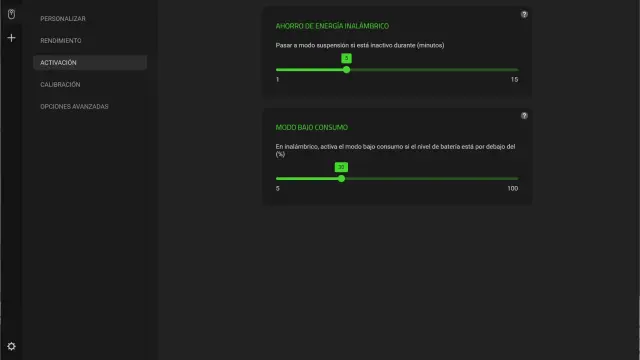Open help for Ahorro de Energía Inalámbrico
Image resolution: width=640 pixels, height=360 pixels.
coord(524,14)
